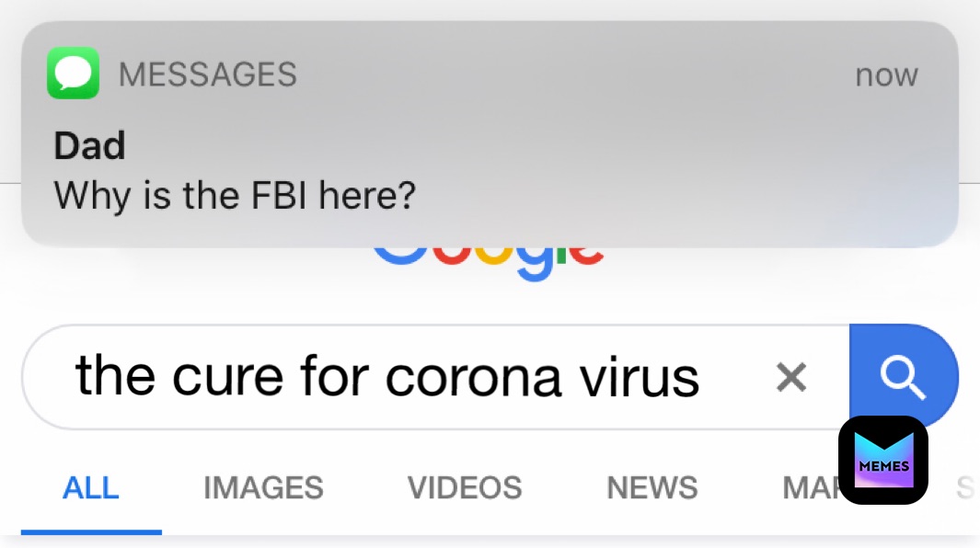Tap the green Messages app icon

pos(73,74)
